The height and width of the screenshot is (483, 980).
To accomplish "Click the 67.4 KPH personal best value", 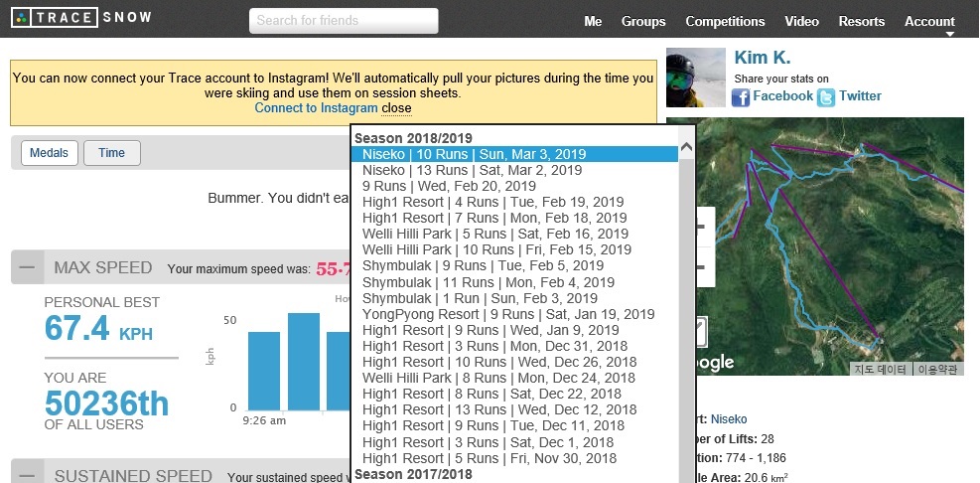I will coord(98,329).
